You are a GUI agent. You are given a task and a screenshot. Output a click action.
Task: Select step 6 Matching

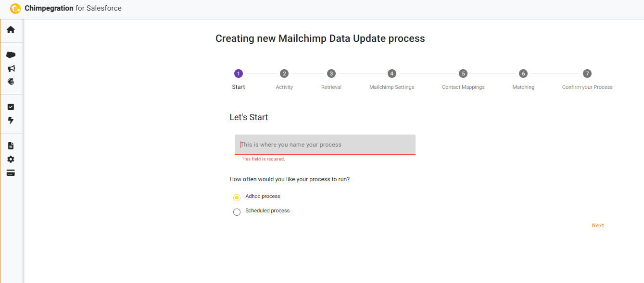(x=523, y=74)
